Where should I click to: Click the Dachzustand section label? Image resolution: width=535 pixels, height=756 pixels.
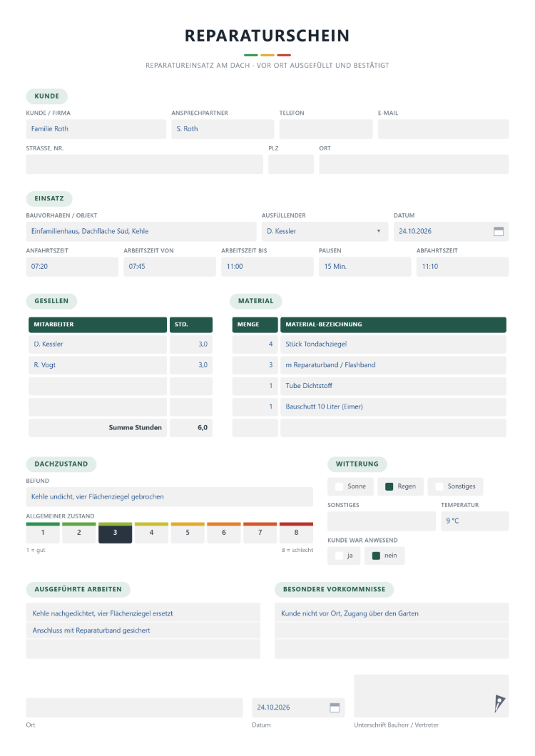click(61, 464)
